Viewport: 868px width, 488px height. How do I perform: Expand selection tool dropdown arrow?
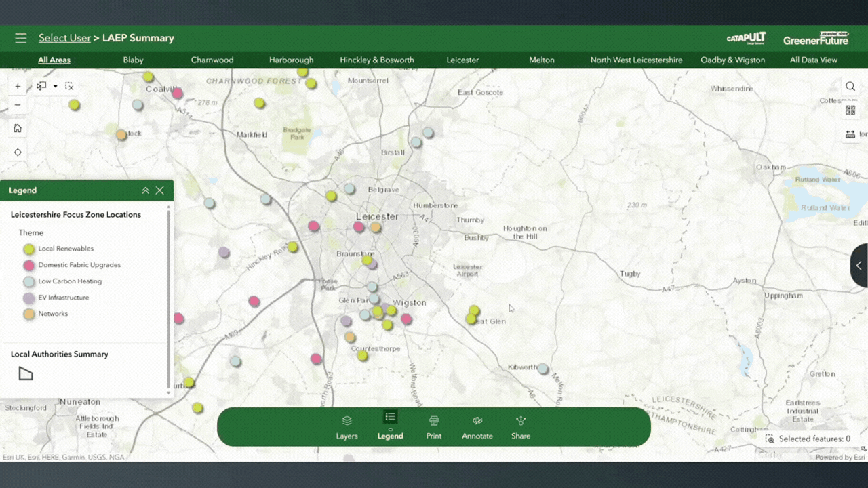click(56, 87)
